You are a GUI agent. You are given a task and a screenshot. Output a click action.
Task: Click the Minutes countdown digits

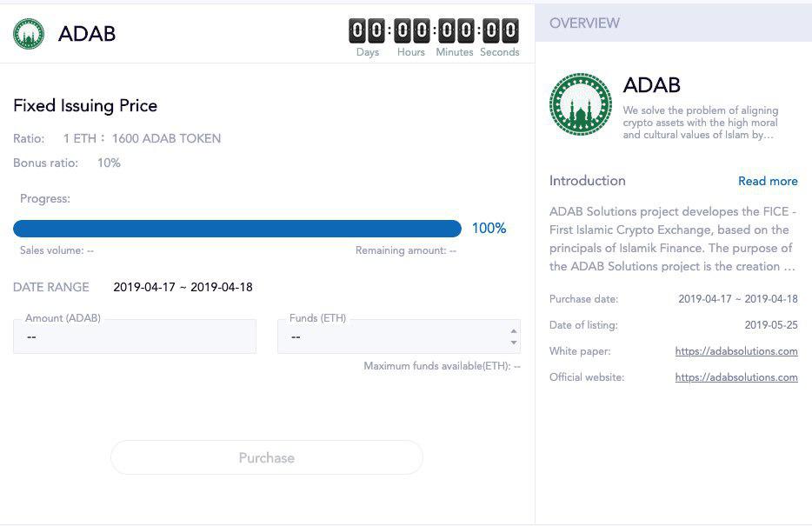point(456,30)
